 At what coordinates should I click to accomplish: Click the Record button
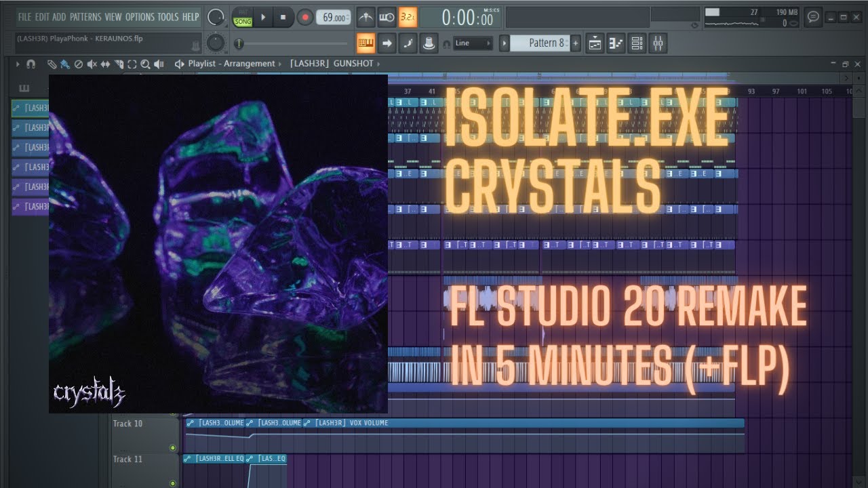coord(305,17)
